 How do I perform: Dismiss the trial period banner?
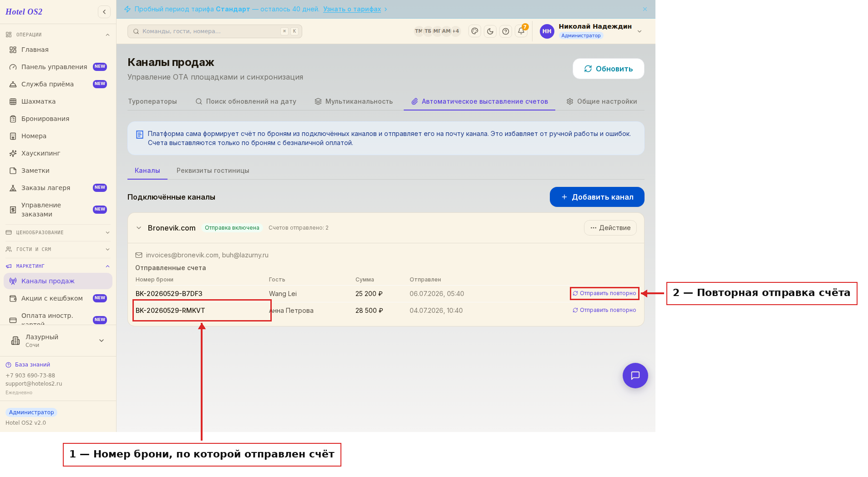pos(645,9)
